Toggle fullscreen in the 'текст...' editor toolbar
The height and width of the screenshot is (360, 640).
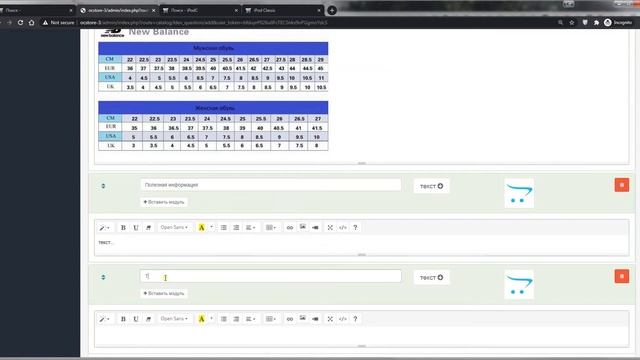coord(330,227)
